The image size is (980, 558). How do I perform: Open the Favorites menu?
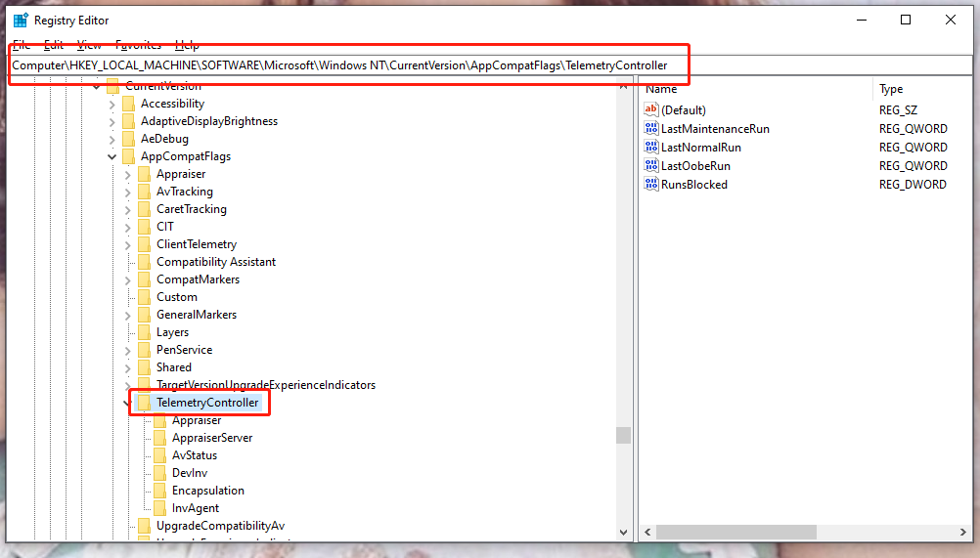tap(138, 45)
